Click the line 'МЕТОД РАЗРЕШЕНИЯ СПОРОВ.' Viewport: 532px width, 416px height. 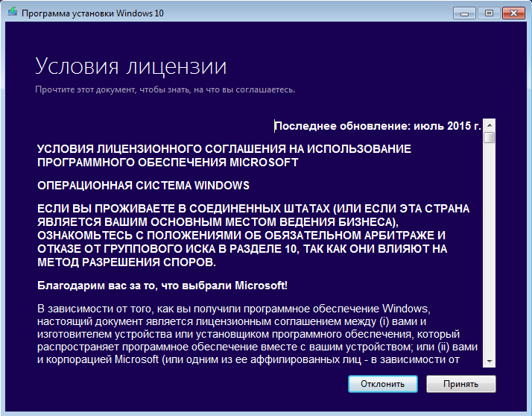[127, 262]
